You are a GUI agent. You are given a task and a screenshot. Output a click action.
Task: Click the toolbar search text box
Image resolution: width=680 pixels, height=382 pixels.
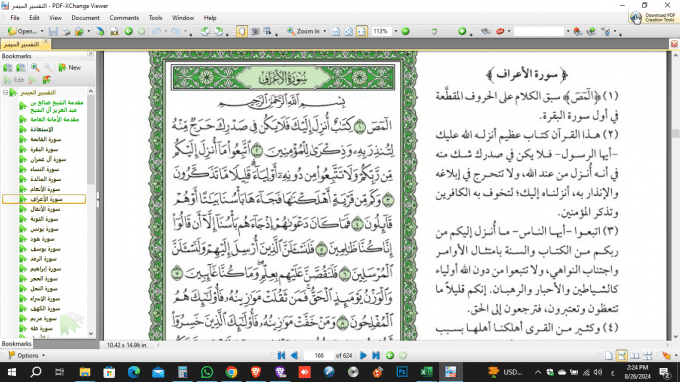pyautogui.click(x=539, y=31)
